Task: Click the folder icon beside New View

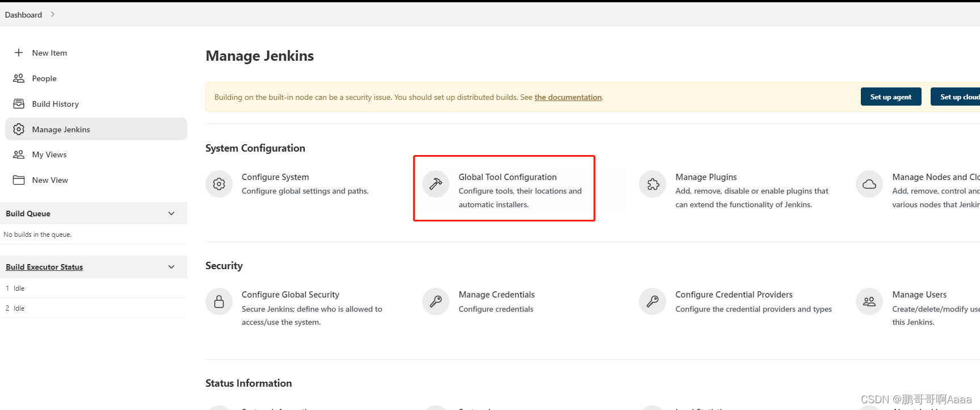Action: point(19,180)
